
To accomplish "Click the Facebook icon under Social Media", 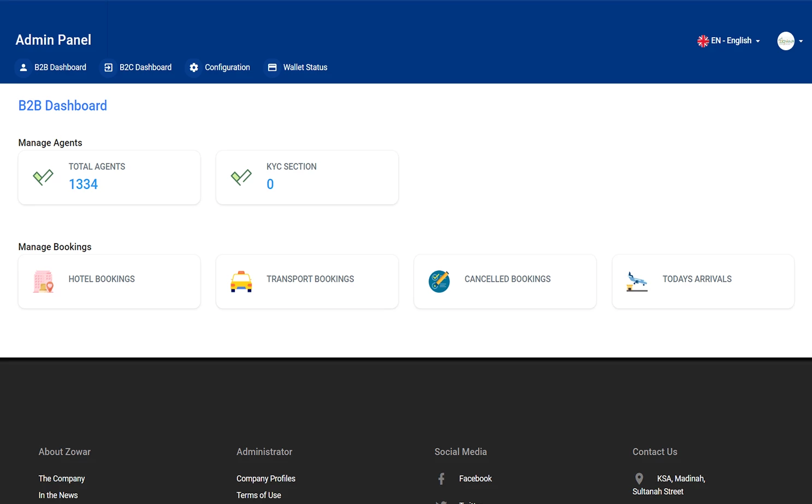I will pyautogui.click(x=441, y=478).
